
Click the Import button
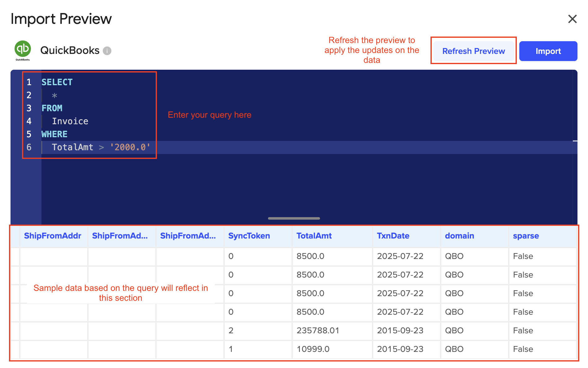click(x=548, y=51)
